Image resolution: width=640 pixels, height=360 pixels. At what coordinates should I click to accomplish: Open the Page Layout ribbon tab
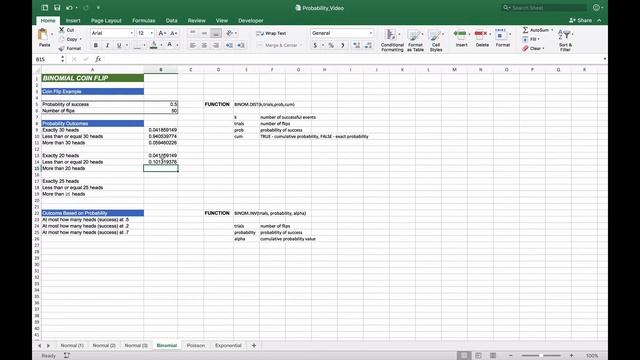point(106,20)
